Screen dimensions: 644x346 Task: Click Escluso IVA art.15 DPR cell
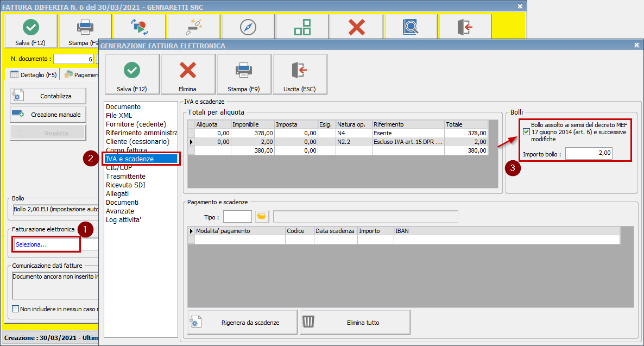[x=408, y=142]
